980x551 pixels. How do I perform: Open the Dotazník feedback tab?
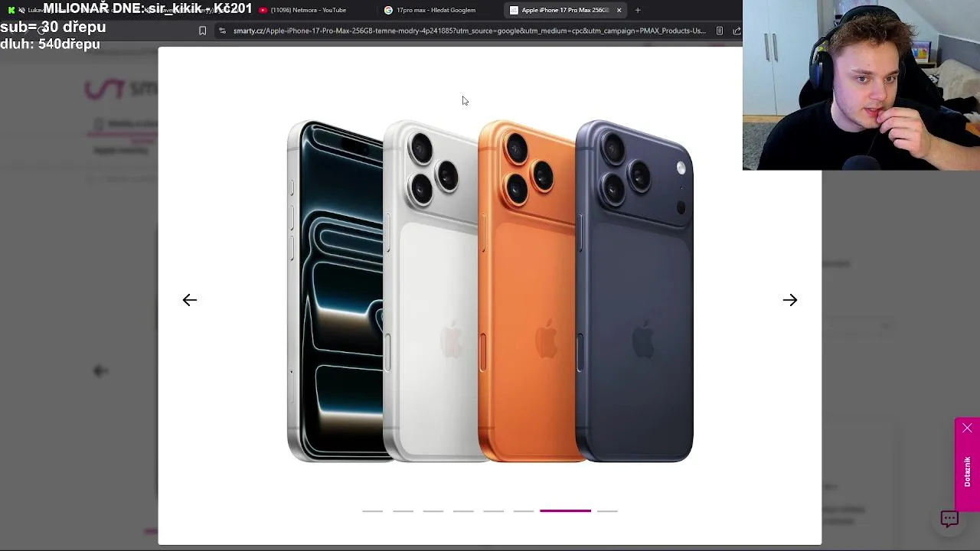(x=967, y=471)
